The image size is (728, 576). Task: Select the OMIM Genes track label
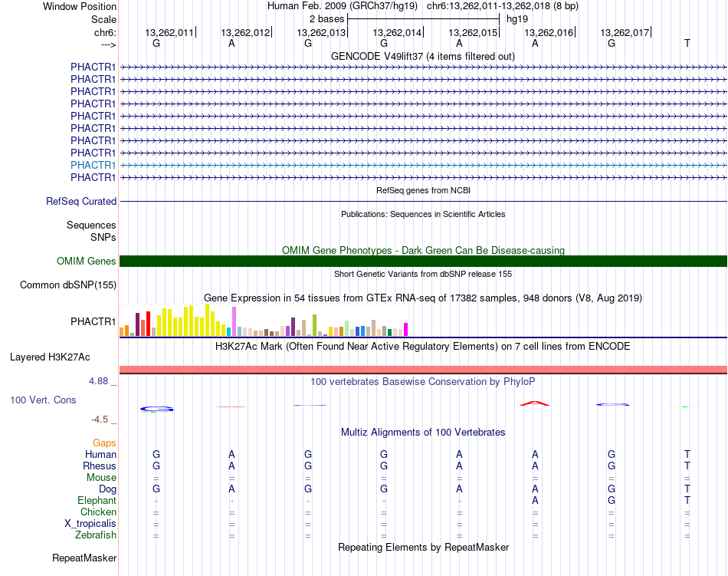(86, 261)
